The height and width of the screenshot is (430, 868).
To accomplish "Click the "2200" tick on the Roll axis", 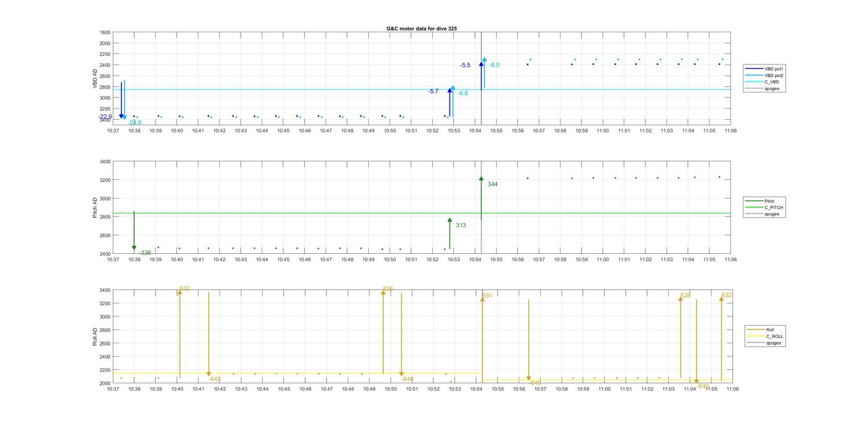I will (x=105, y=370).
